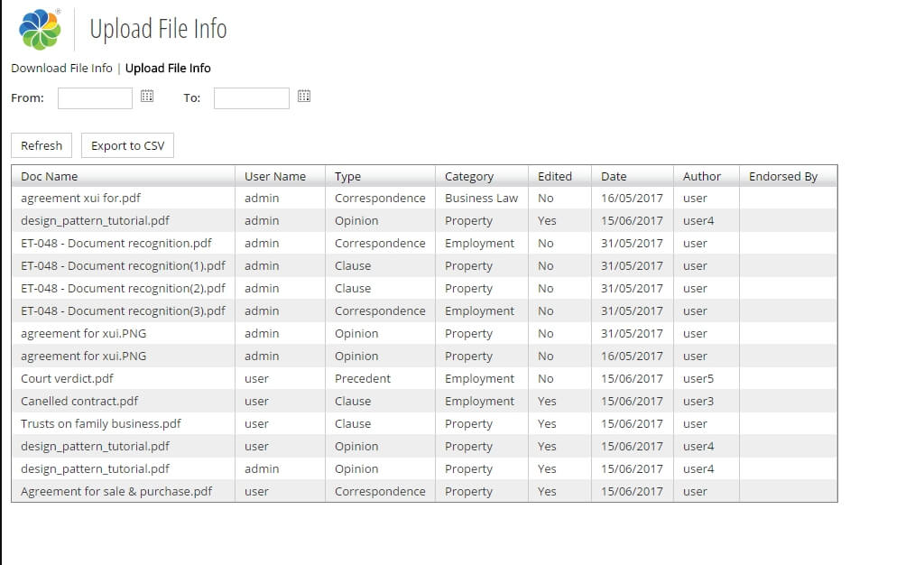Select Correspondence in Agreement for sale & purchase.pdf row
The image size is (924, 565).
(380, 491)
